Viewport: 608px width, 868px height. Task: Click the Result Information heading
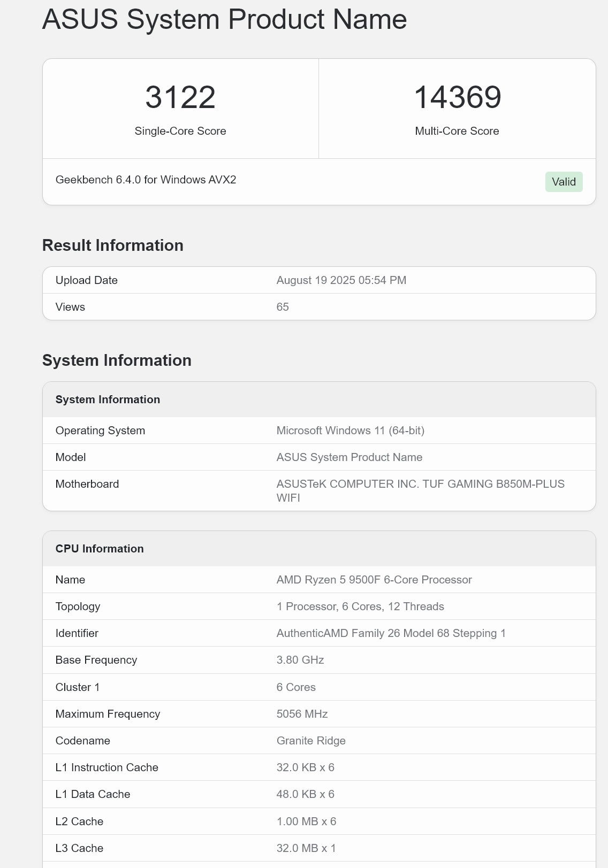[112, 245]
